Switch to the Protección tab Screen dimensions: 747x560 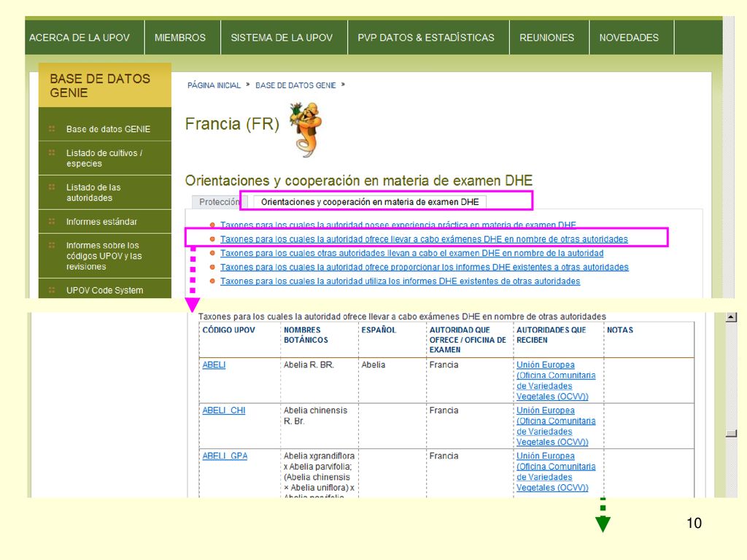[x=219, y=202]
